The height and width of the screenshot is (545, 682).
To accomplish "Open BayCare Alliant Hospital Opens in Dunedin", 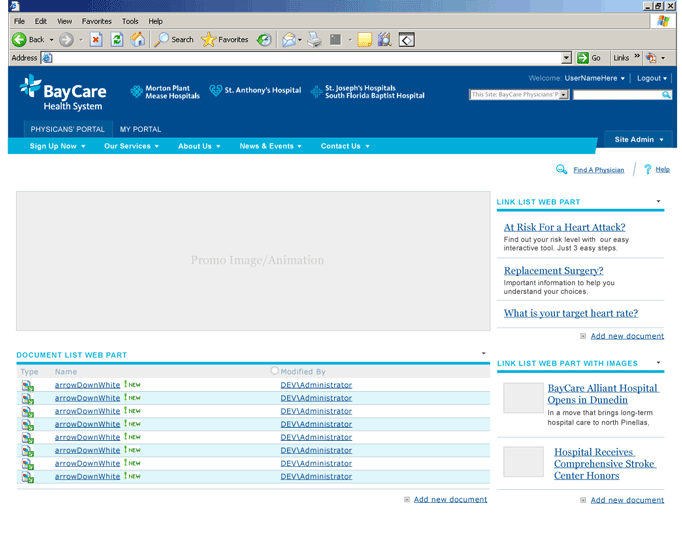I will pyautogui.click(x=603, y=394).
